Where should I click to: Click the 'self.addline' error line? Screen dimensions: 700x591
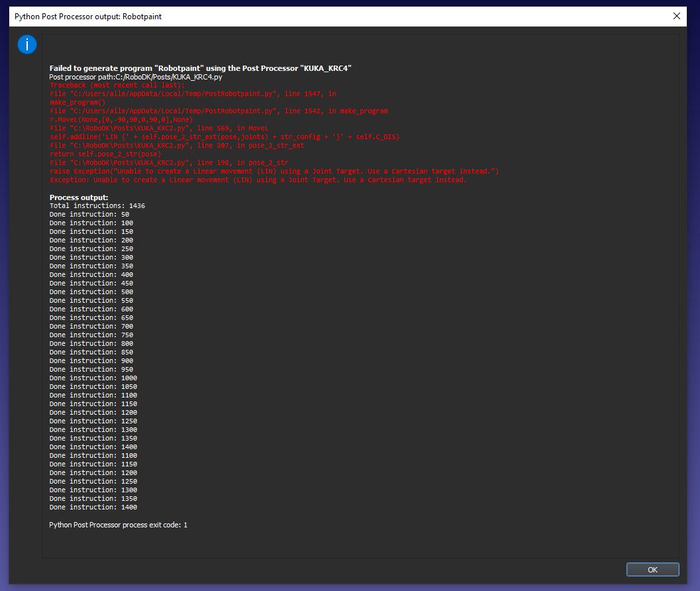pos(225,137)
